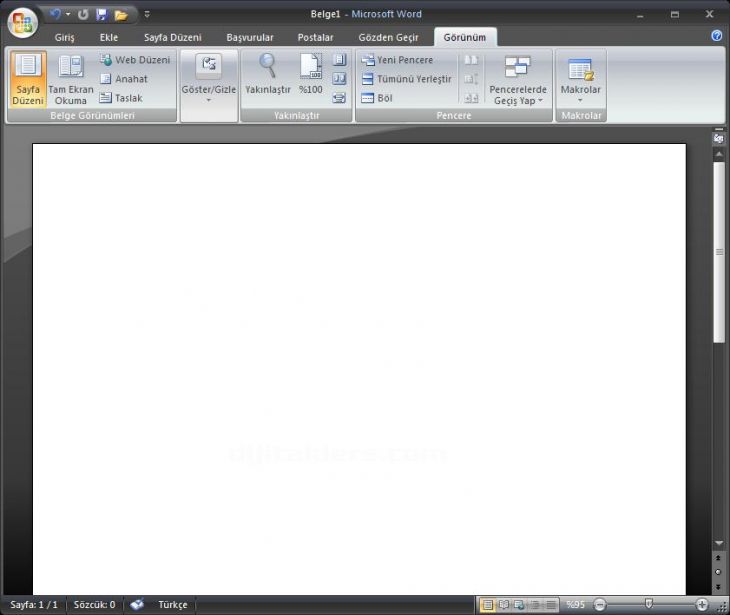730x615 pixels.
Task: Click the vertical scrollbar down arrow
Action: click(719, 543)
